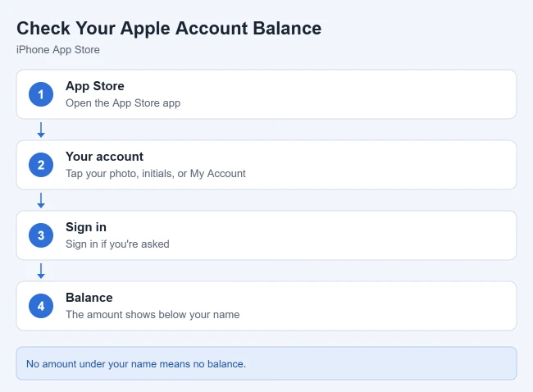Click the 'Check Your Apple Account Balance' heading
Screen dimensions: 533x392
tap(169, 28)
